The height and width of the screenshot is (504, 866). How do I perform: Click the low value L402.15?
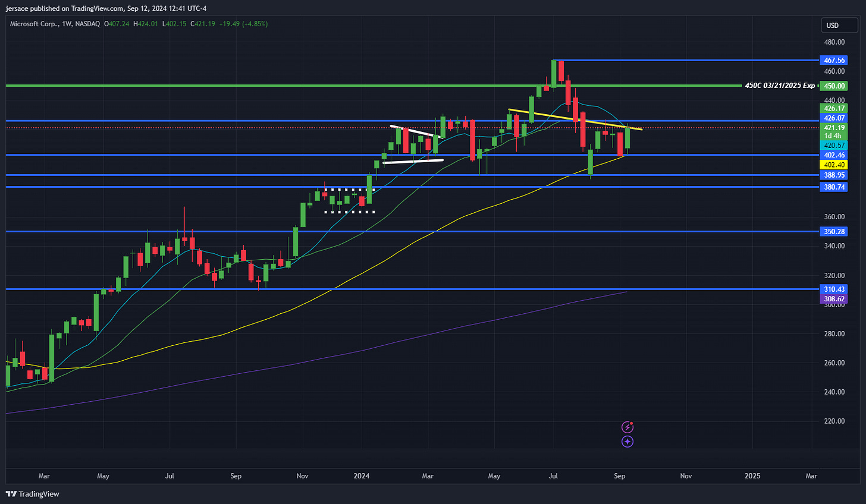[x=174, y=24]
